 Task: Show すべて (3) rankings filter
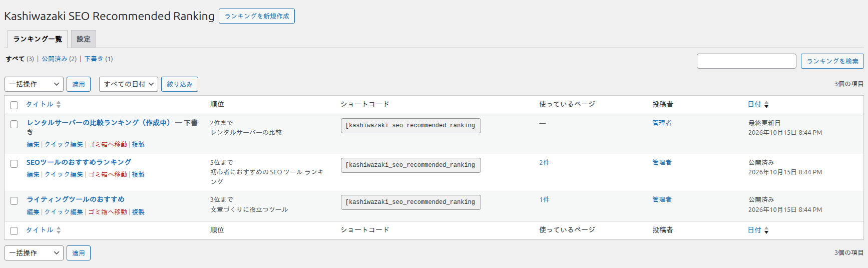pyautogui.click(x=20, y=59)
